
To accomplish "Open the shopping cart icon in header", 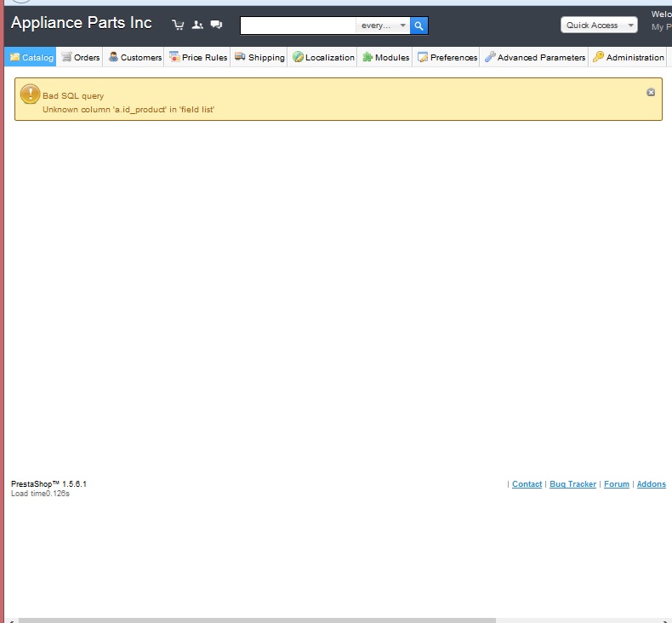I will tap(178, 25).
